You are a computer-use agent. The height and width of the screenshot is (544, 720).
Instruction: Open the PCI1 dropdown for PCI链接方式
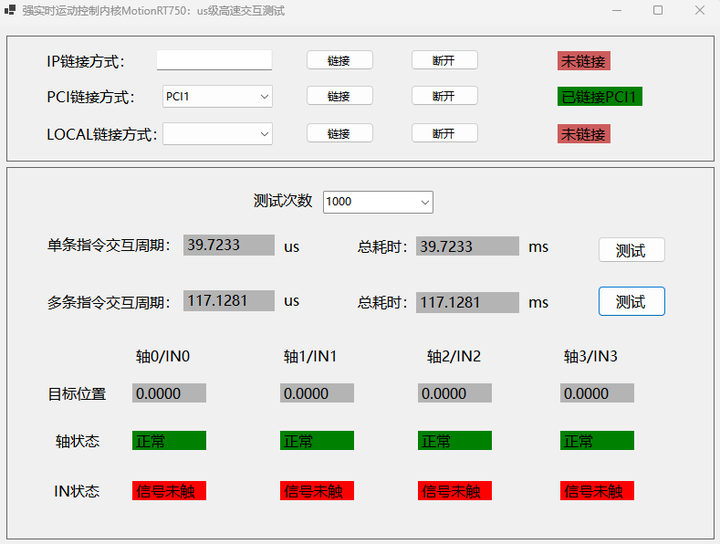tap(218, 96)
